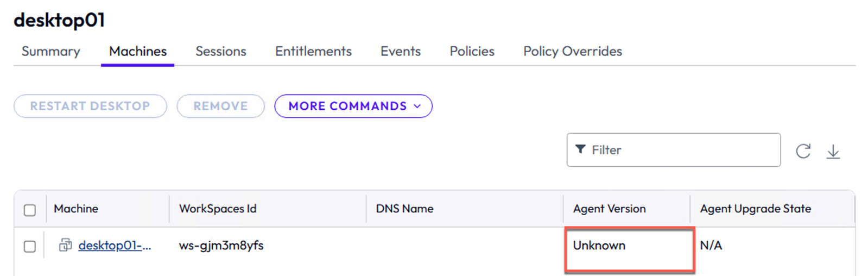Go to the Entitlements tab

coord(313,51)
